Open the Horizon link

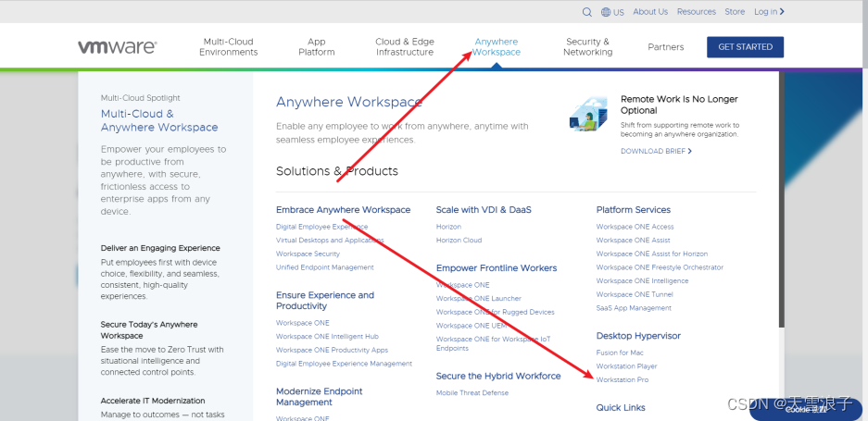point(448,227)
